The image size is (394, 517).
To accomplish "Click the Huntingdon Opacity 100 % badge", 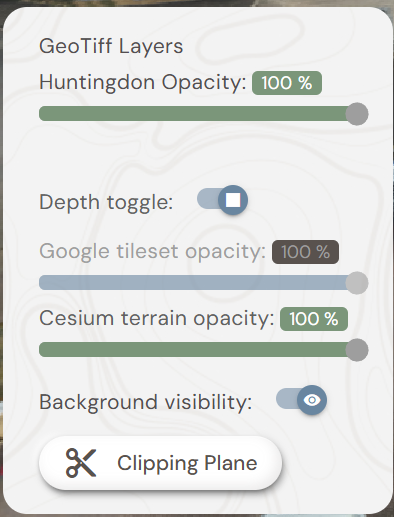I will click(x=287, y=83).
